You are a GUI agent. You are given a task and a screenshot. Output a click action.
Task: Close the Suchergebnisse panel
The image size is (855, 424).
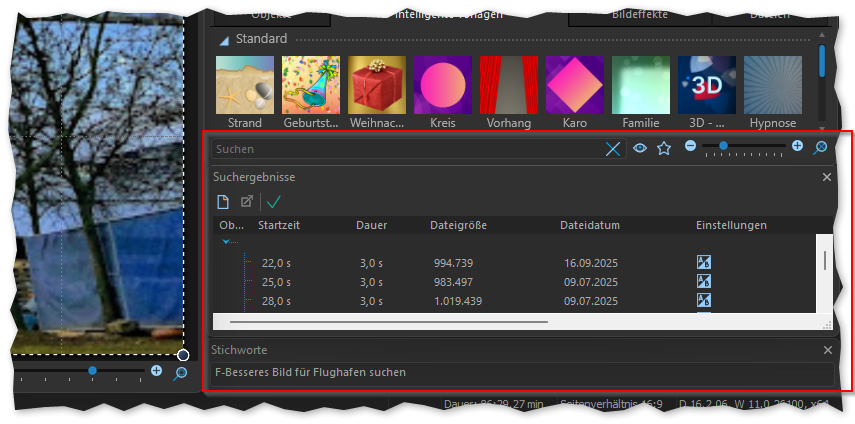click(827, 177)
